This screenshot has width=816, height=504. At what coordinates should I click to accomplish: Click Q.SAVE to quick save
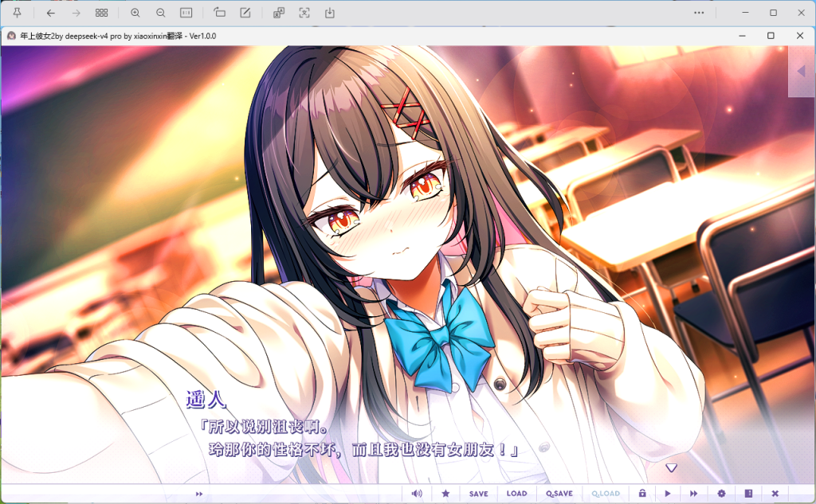pos(559,494)
